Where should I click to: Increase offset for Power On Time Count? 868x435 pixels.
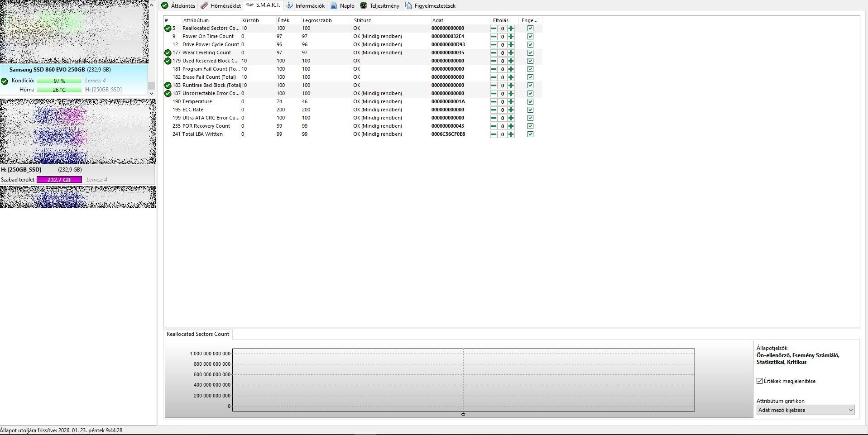pyautogui.click(x=511, y=37)
